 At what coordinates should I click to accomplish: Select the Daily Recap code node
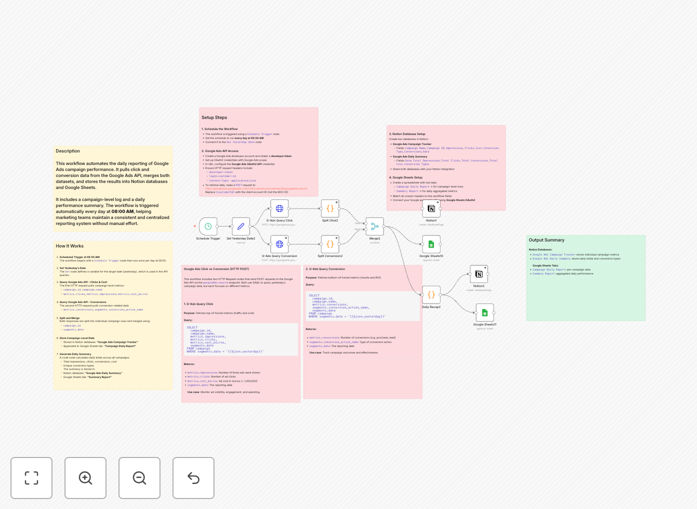(431, 295)
